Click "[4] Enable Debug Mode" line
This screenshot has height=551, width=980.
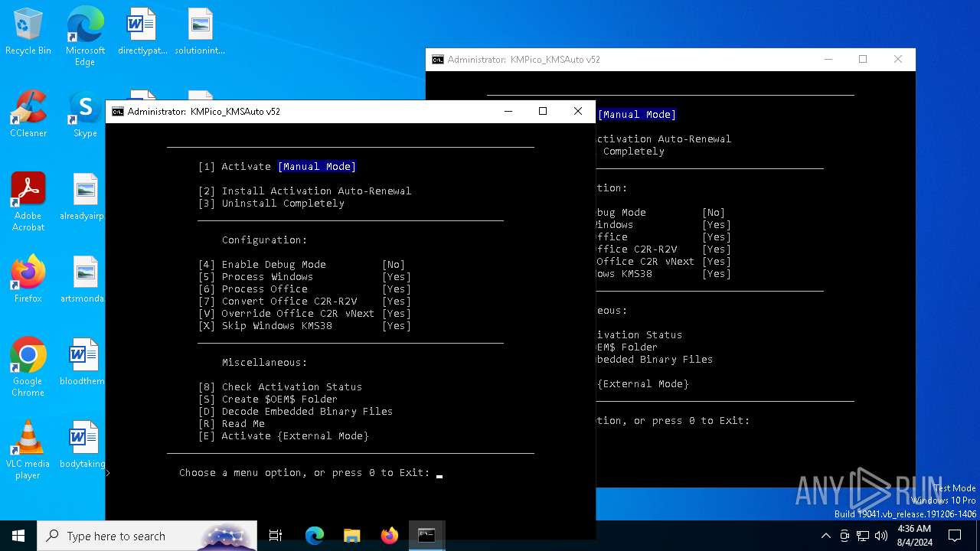tap(302, 265)
